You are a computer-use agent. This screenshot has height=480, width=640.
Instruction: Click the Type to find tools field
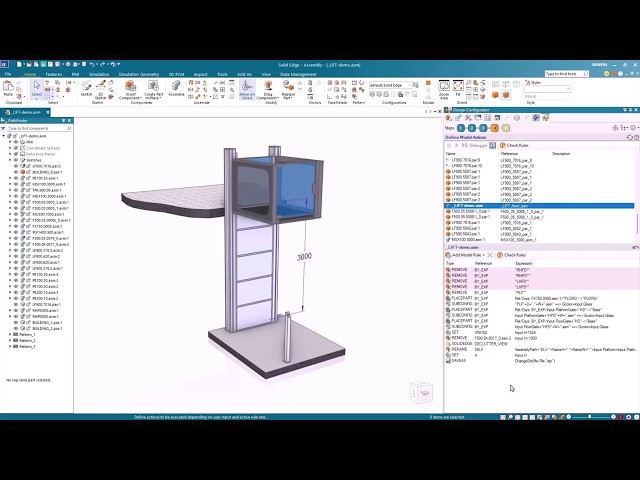tap(566, 73)
